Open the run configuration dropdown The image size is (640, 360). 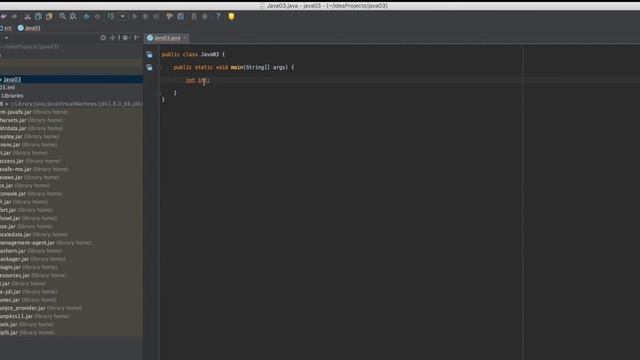coord(122,16)
